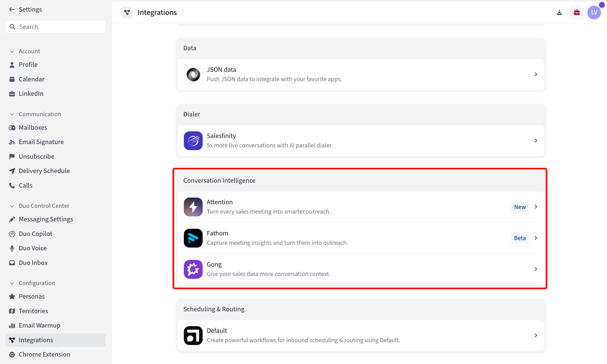Click the Fathom integration logo

[x=193, y=238]
